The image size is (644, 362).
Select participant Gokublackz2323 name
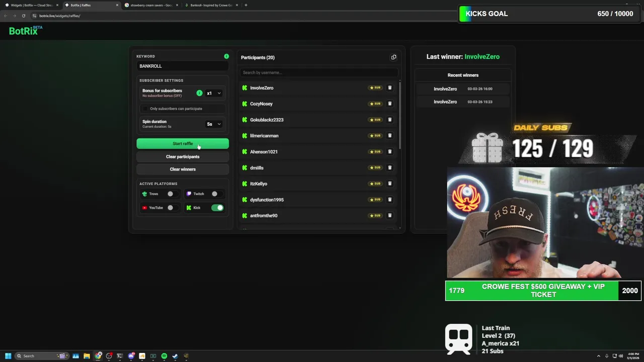point(267,120)
